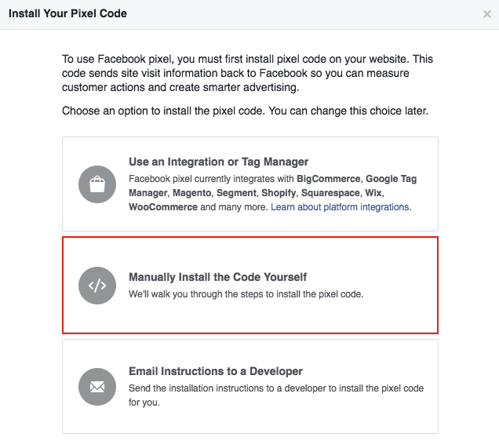Click the "Facebook pixel currently integrates with" text
This screenshot has width=499, height=448.
tap(212, 179)
